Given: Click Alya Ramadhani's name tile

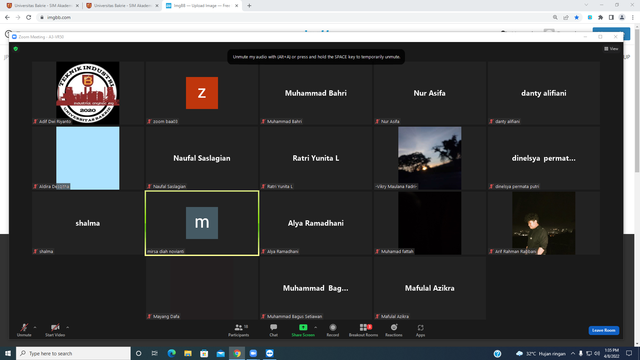Looking at the screenshot, I should tap(316, 223).
